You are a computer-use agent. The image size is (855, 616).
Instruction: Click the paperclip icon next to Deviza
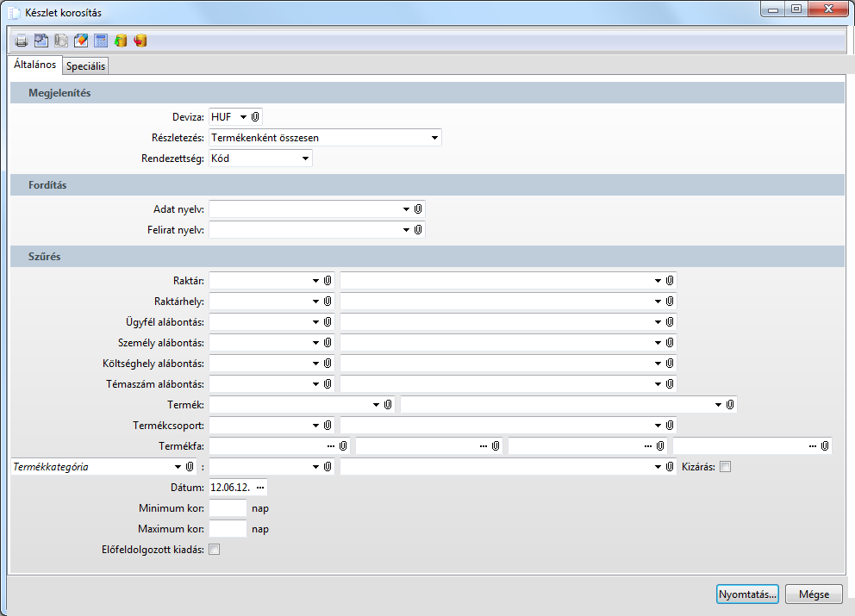pyautogui.click(x=255, y=116)
